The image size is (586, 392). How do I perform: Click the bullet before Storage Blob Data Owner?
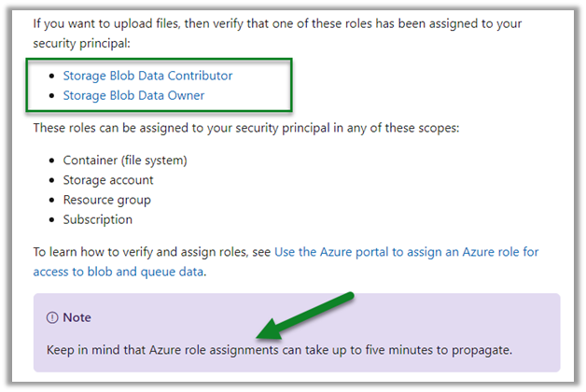pyautogui.click(x=50, y=95)
